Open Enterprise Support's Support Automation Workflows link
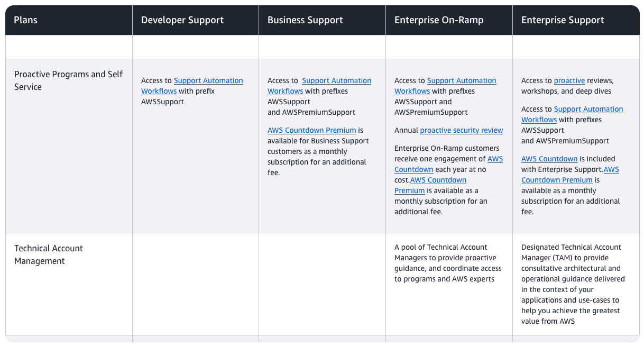 click(x=588, y=110)
